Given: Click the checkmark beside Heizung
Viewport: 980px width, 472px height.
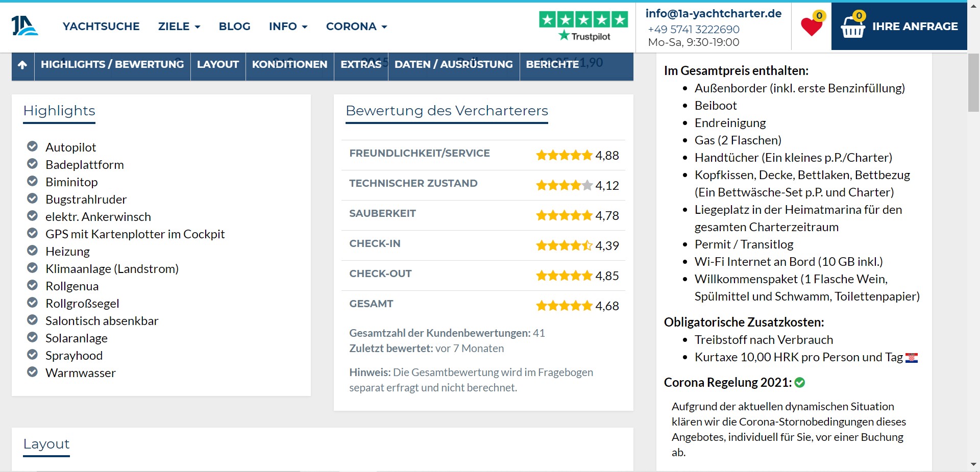Looking at the screenshot, I should tap(32, 251).
